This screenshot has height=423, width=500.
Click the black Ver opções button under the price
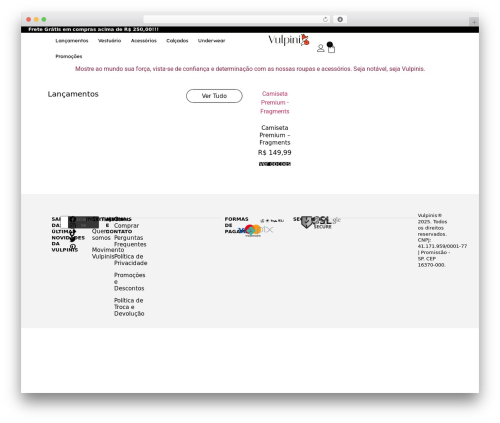pyautogui.click(x=275, y=164)
